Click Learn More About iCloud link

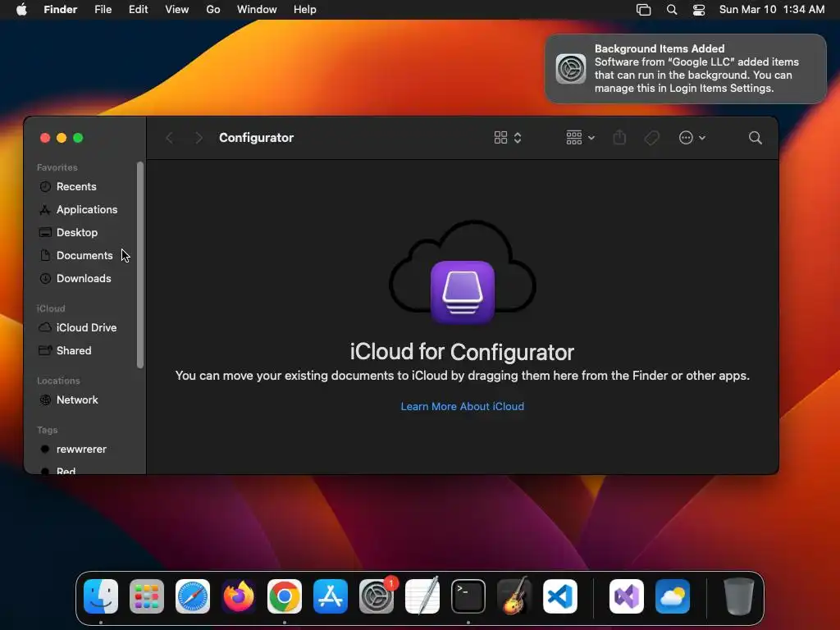(x=463, y=407)
